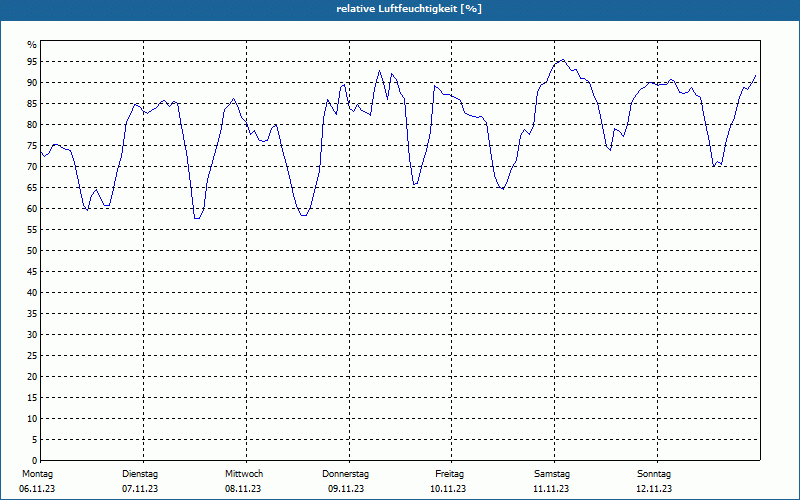
Task: Click the y-axis value 45
Action: click(32, 272)
